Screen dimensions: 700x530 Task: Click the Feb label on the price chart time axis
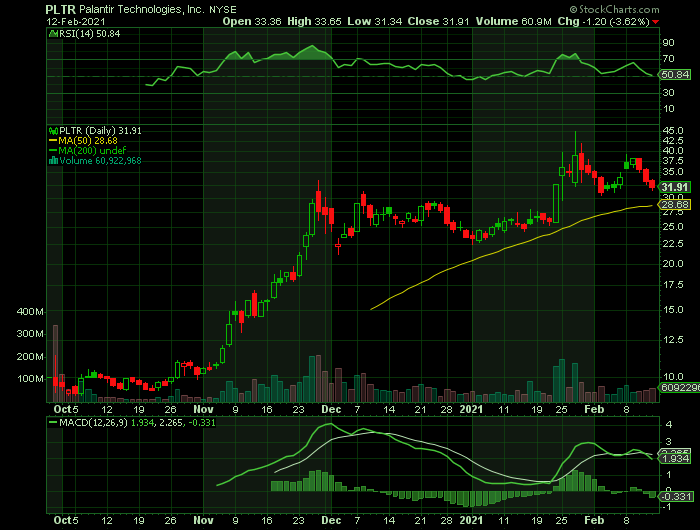coord(594,409)
